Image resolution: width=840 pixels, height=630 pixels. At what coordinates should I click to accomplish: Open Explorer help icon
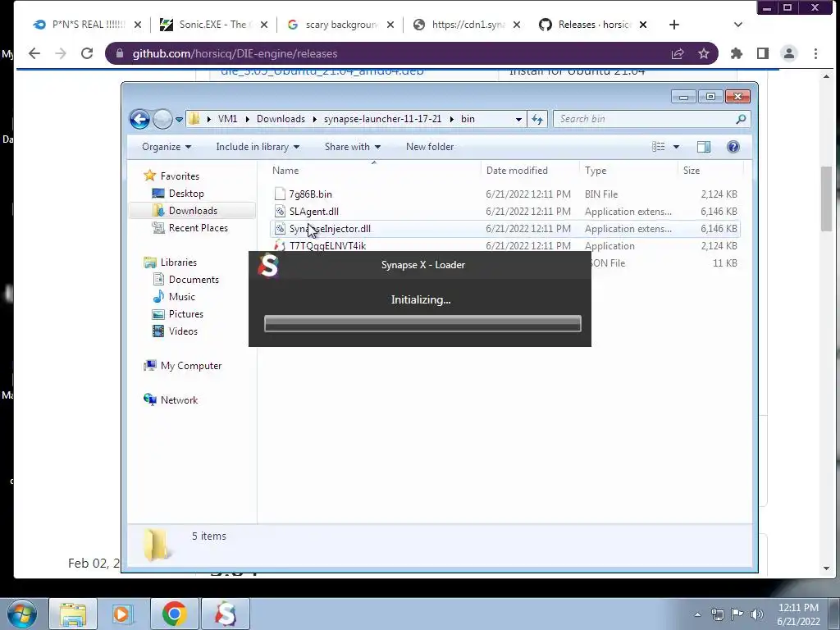733,147
